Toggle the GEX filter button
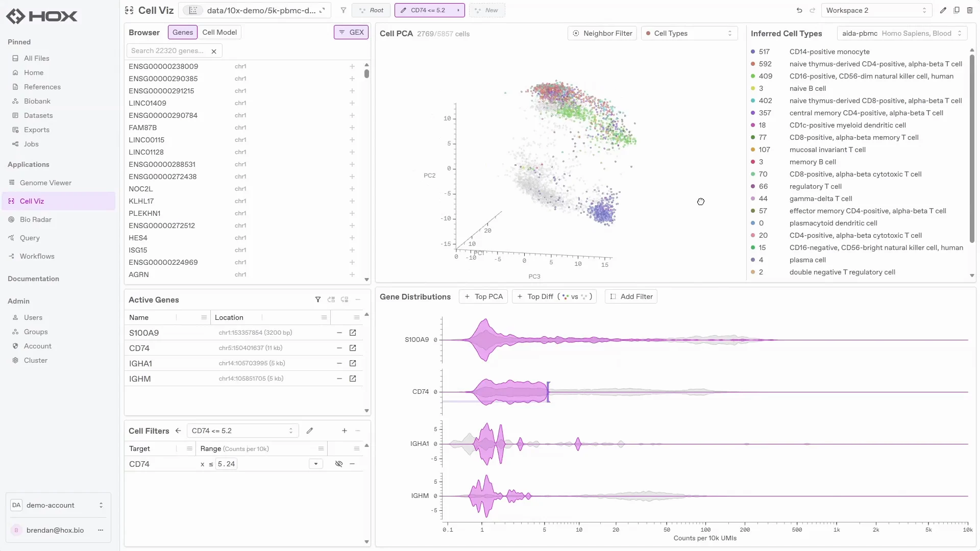 tap(351, 32)
